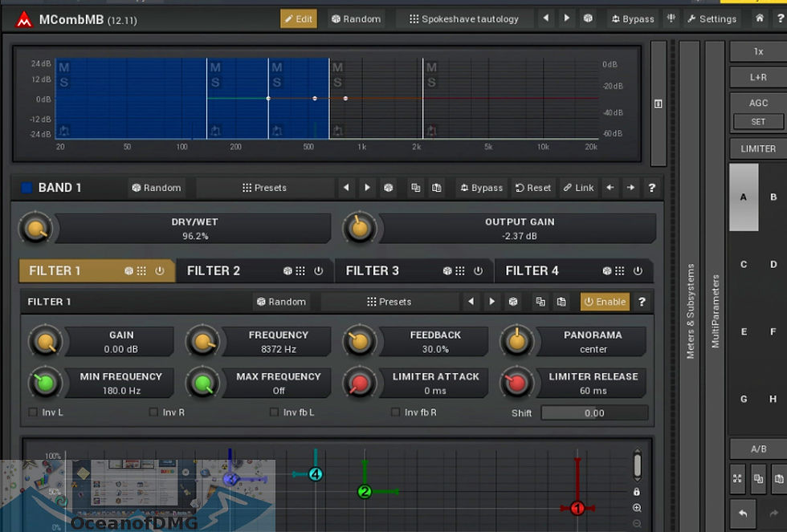This screenshot has width=787, height=532.
Task: Click the Band 1 random preset dice icon
Action: pos(389,188)
